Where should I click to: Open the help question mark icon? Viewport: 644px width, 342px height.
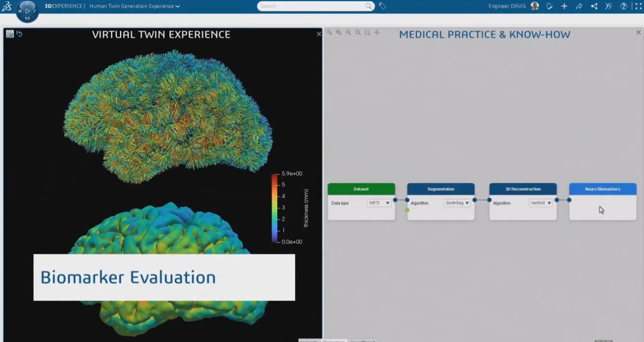point(624,6)
